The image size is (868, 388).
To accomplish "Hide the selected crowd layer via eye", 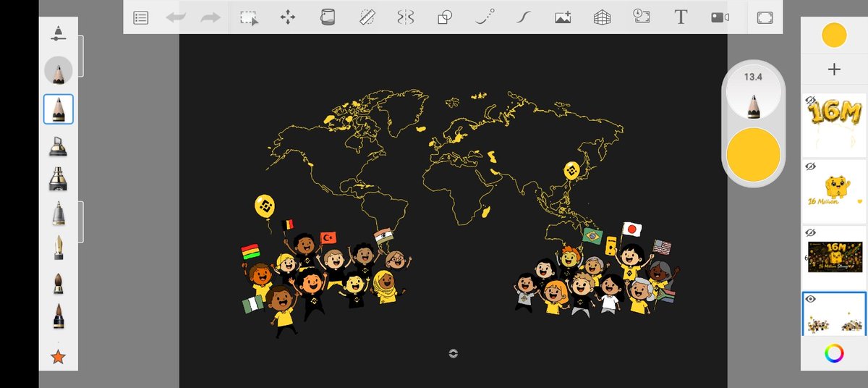I will pos(810,298).
